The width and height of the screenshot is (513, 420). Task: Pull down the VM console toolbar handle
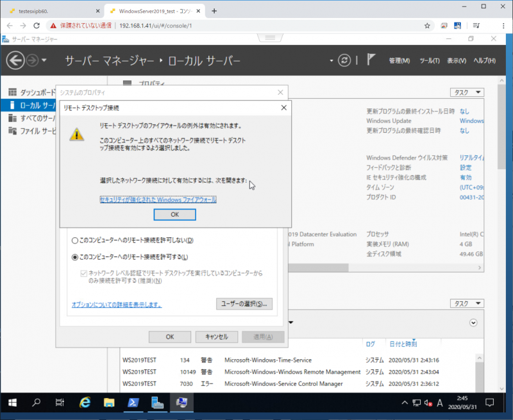coord(270,38)
